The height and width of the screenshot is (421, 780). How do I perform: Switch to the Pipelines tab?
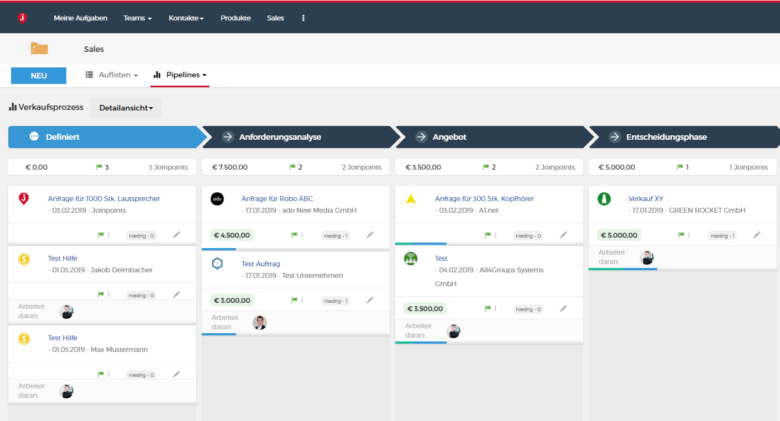click(x=180, y=75)
